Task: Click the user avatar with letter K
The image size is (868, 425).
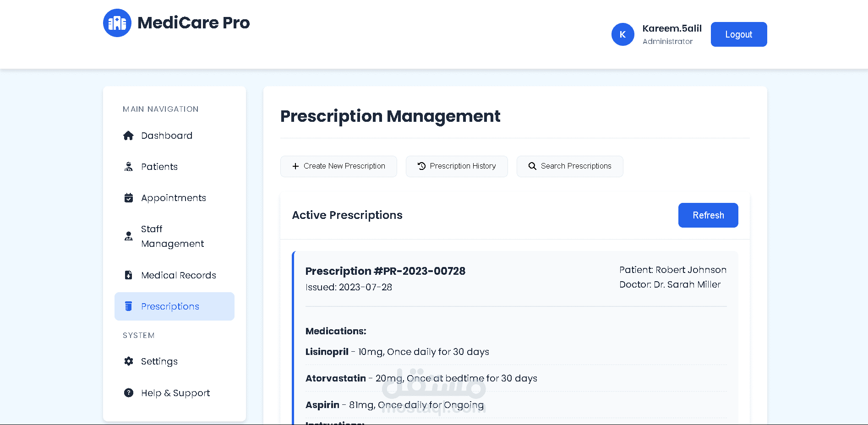Action: coord(622,34)
